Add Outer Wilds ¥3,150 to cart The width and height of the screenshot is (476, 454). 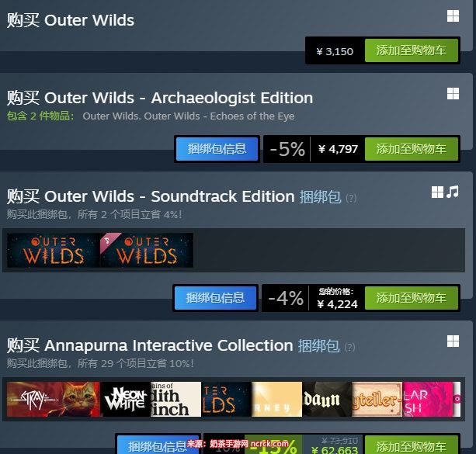pyautogui.click(x=412, y=50)
